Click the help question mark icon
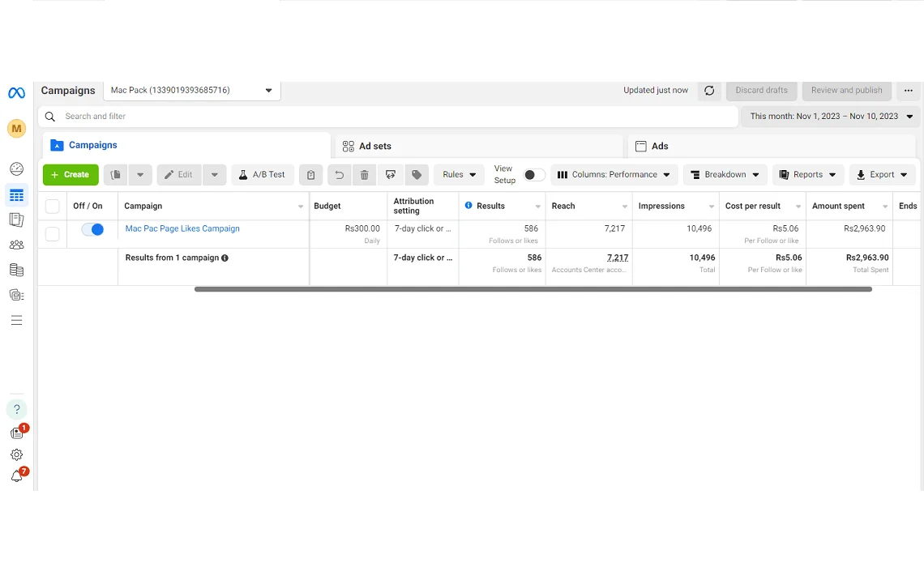Screen dimensions: 924x567 point(16,409)
